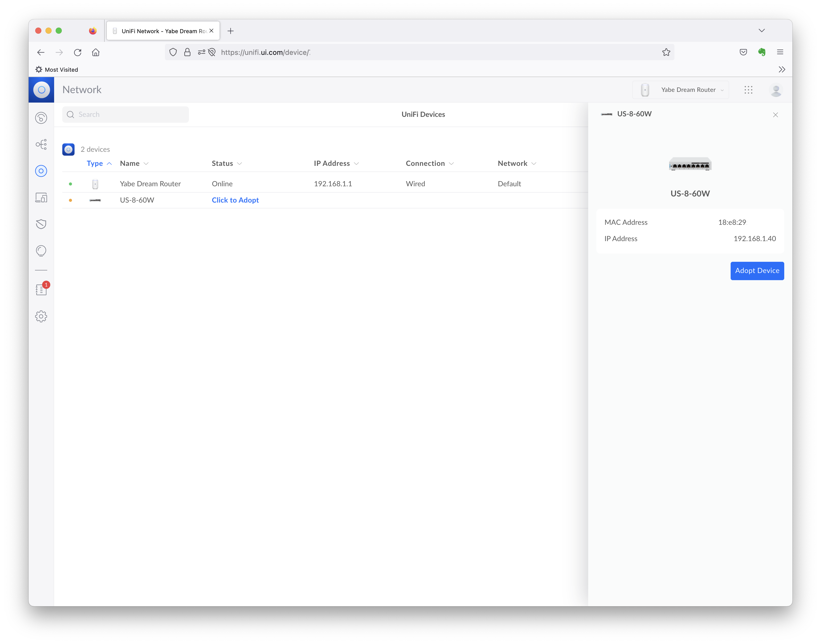
Task: Open the Firefox hamburger menu
Action: [780, 52]
